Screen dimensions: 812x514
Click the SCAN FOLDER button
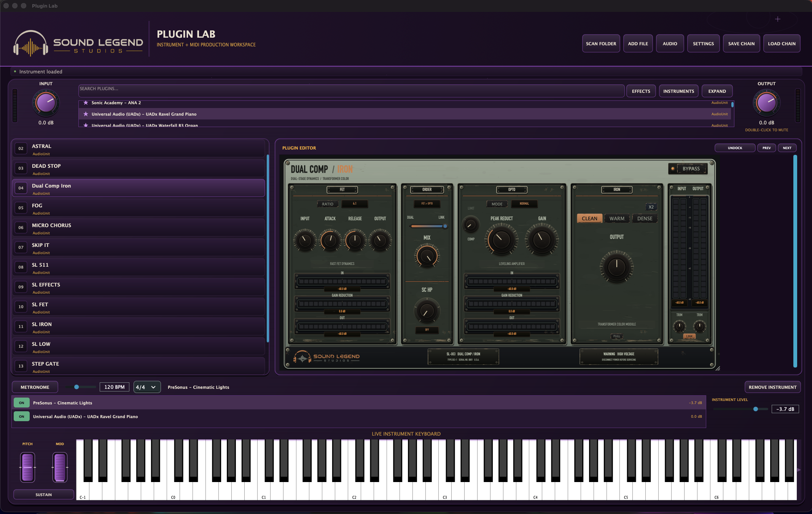point(601,43)
